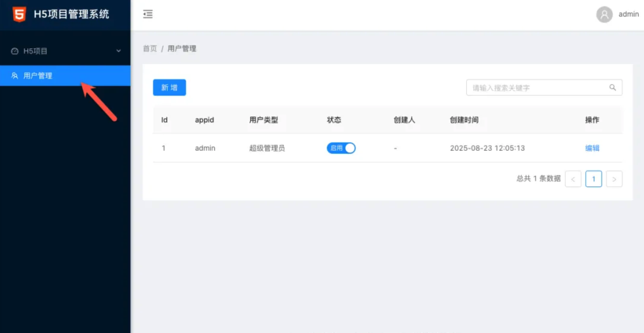644x333 pixels.
Task: Click the admin avatar icon
Action: pos(604,14)
